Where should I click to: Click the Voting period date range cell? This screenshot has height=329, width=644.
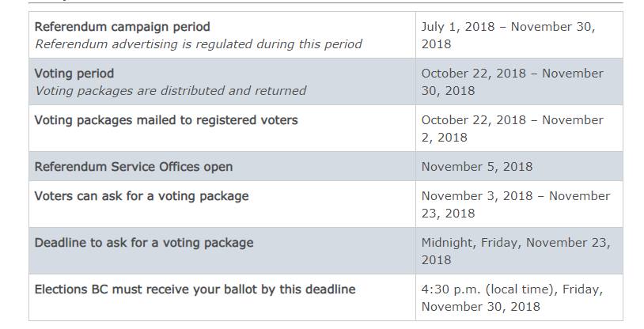pos(512,82)
